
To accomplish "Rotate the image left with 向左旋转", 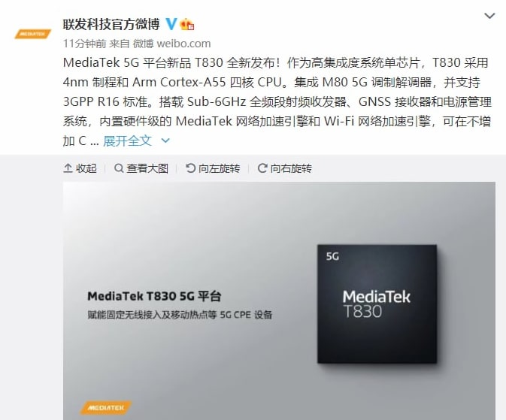I will (213, 168).
